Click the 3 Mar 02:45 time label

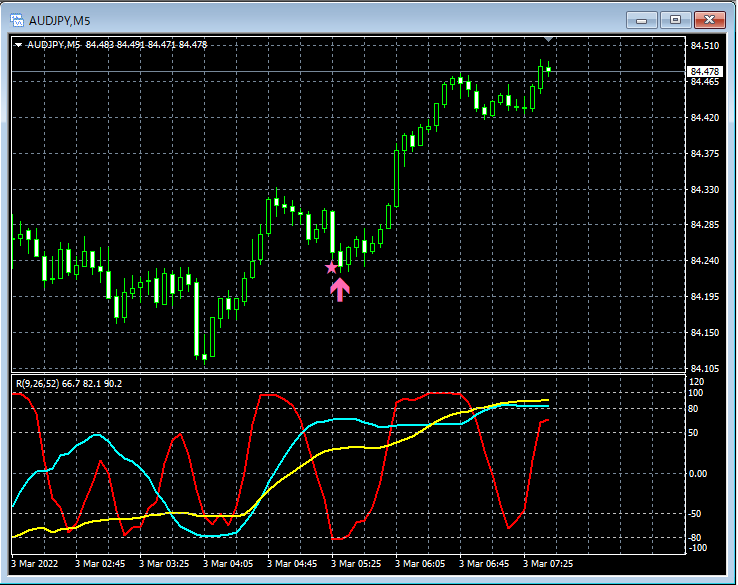100,563
